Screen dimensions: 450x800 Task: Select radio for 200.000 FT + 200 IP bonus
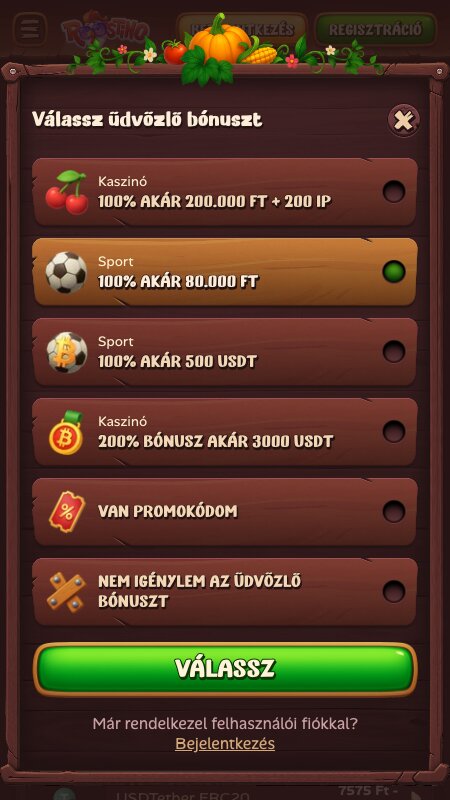click(x=394, y=192)
